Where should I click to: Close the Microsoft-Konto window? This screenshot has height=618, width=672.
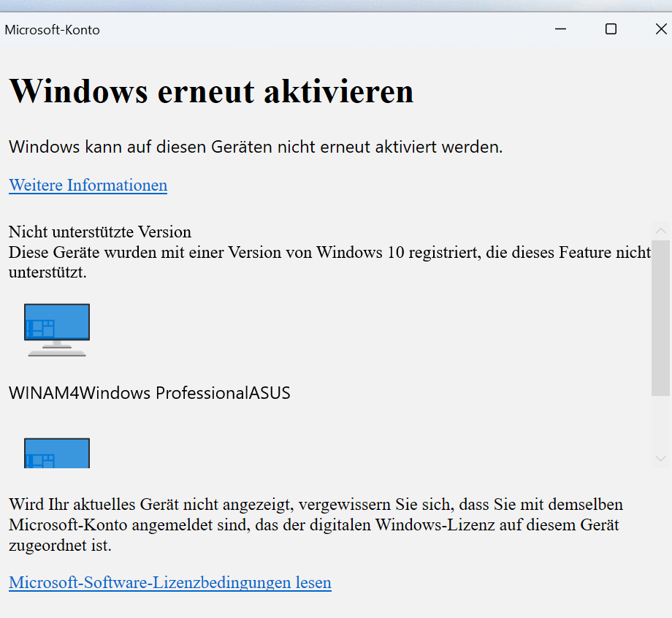[x=661, y=29]
